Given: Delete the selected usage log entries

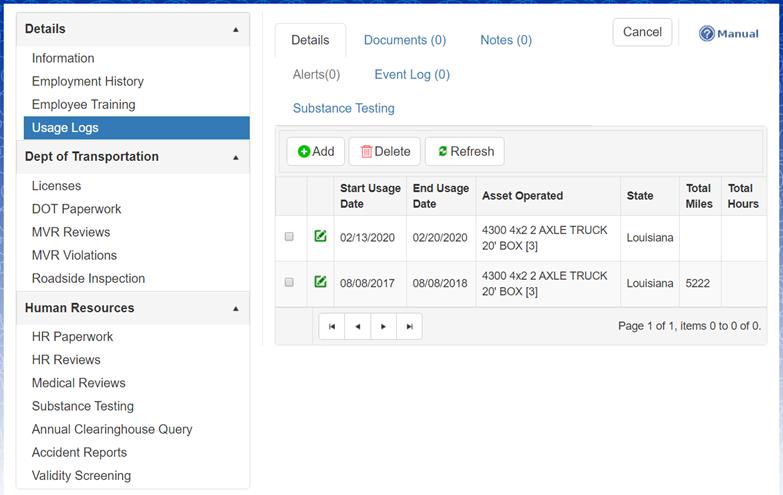Looking at the screenshot, I should pyautogui.click(x=385, y=151).
